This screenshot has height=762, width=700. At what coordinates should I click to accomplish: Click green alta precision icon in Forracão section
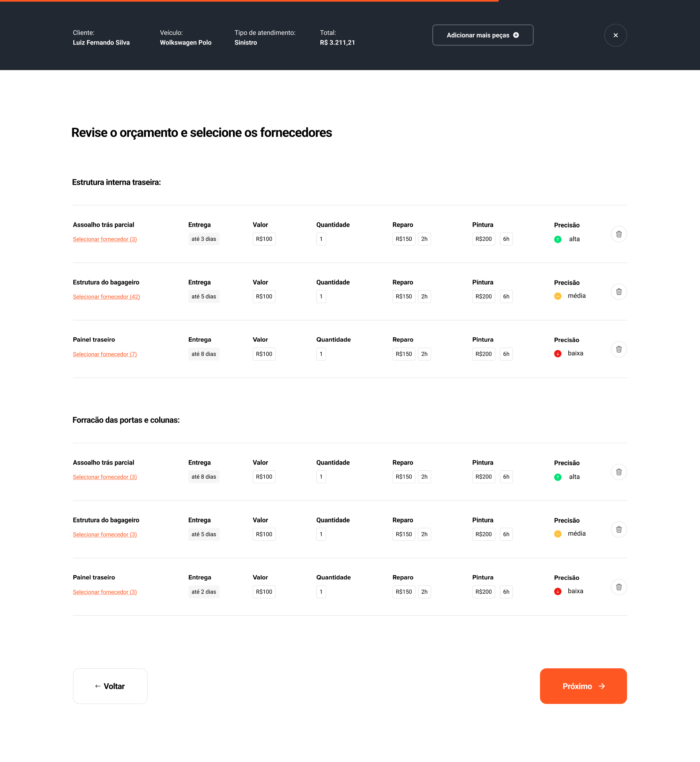(x=557, y=477)
